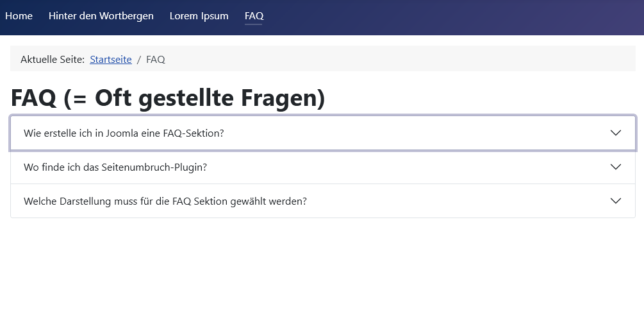Follow the Startseite breadcrumb link
This screenshot has width=644, height=333.
click(111, 60)
